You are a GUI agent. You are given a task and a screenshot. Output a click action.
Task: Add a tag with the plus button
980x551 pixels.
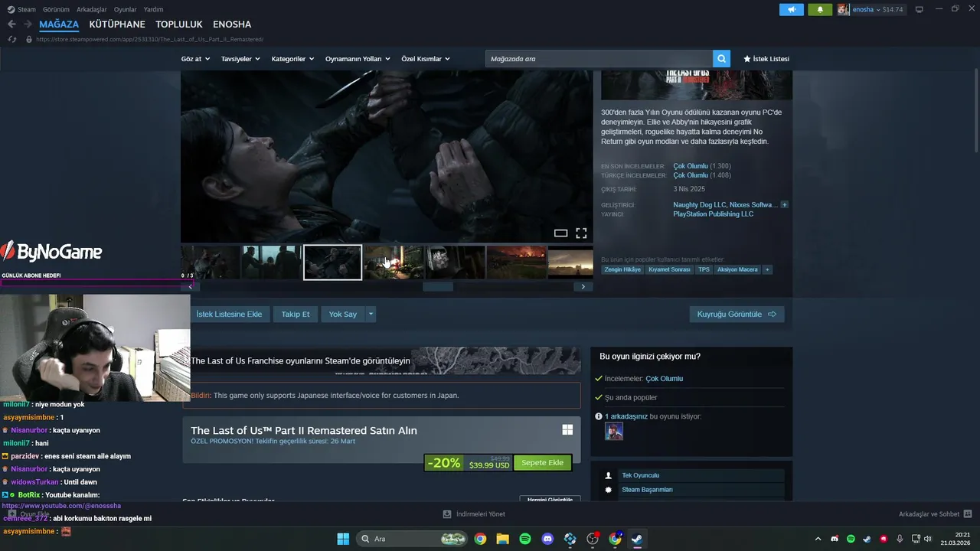767,269
